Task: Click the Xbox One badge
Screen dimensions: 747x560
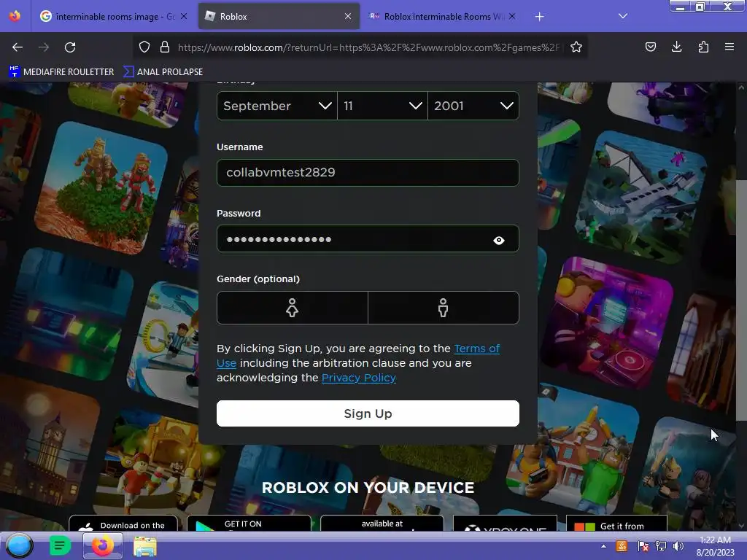Action: pos(505,524)
